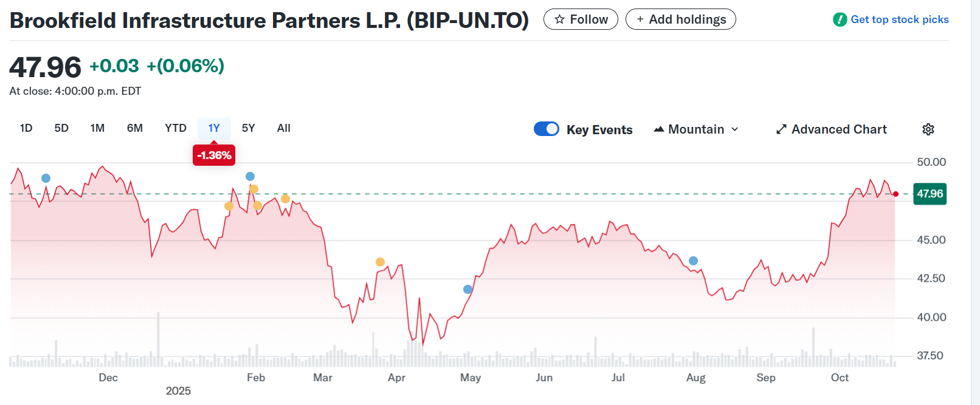The height and width of the screenshot is (405, 980).
Task: Open the Get top stock picks link
Action: click(x=899, y=19)
